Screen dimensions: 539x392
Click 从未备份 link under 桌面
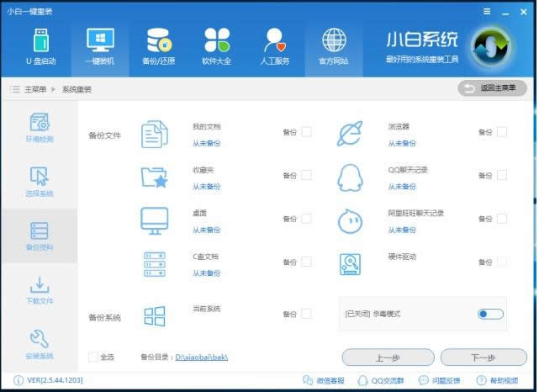[x=206, y=230]
